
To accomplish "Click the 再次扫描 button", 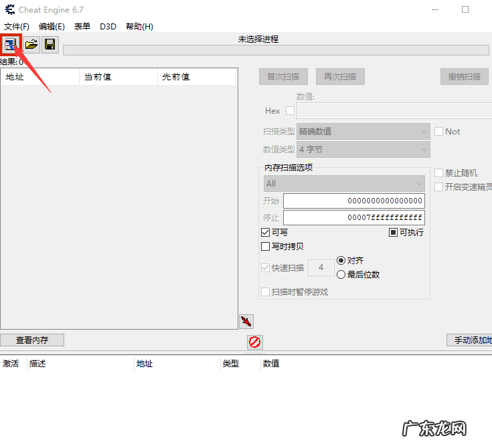I will click(x=340, y=76).
